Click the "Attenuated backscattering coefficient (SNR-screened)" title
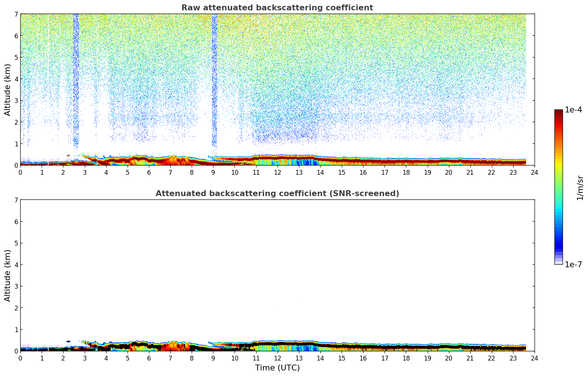This screenshot has width=588, height=376. click(x=277, y=194)
